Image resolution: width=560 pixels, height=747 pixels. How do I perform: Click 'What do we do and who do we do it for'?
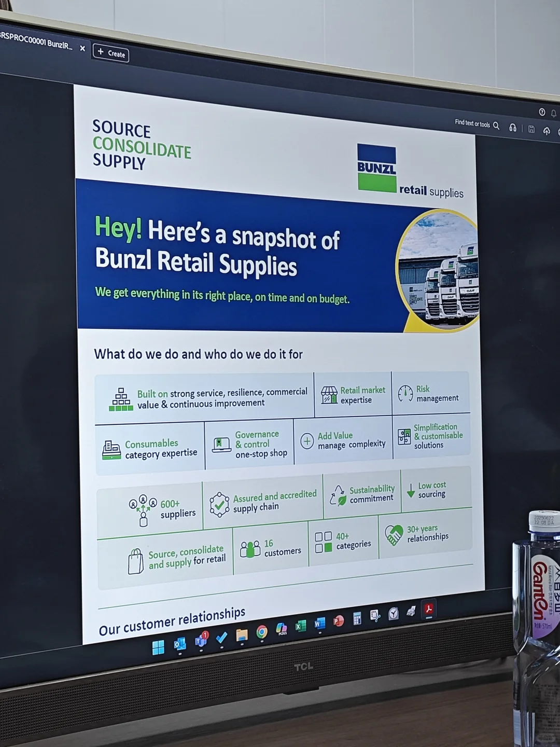pyautogui.click(x=198, y=354)
